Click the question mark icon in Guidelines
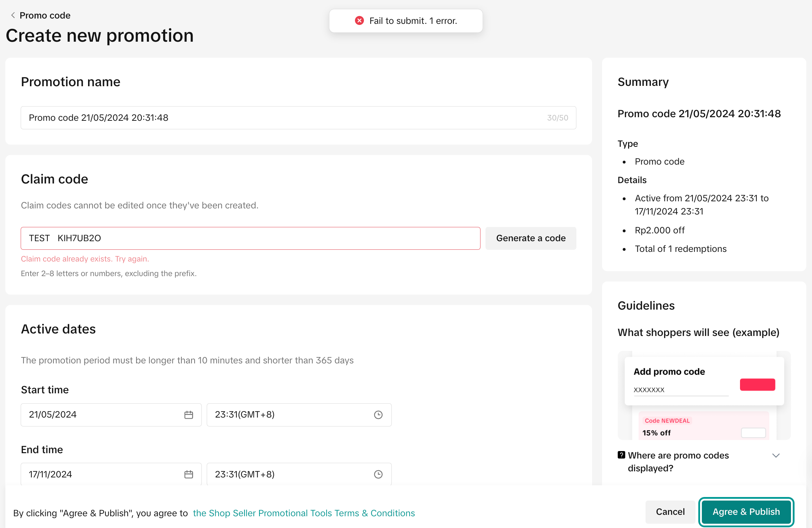 click(621, 455)
